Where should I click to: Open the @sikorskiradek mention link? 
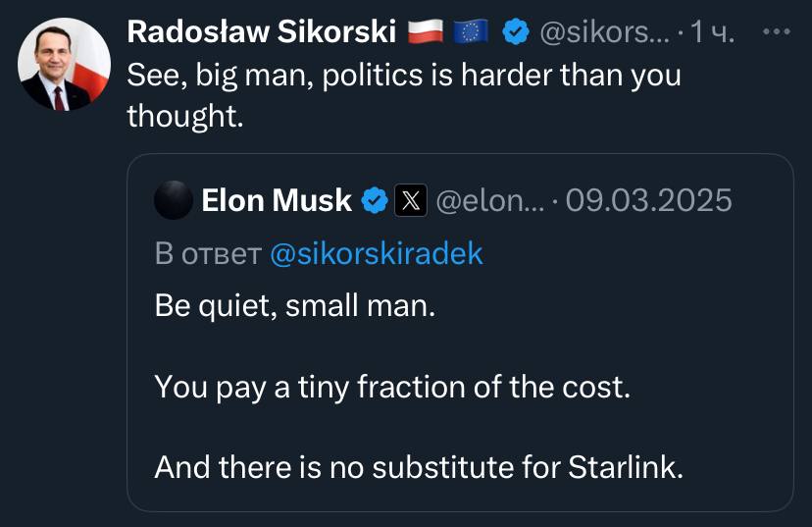pos(377,253)
